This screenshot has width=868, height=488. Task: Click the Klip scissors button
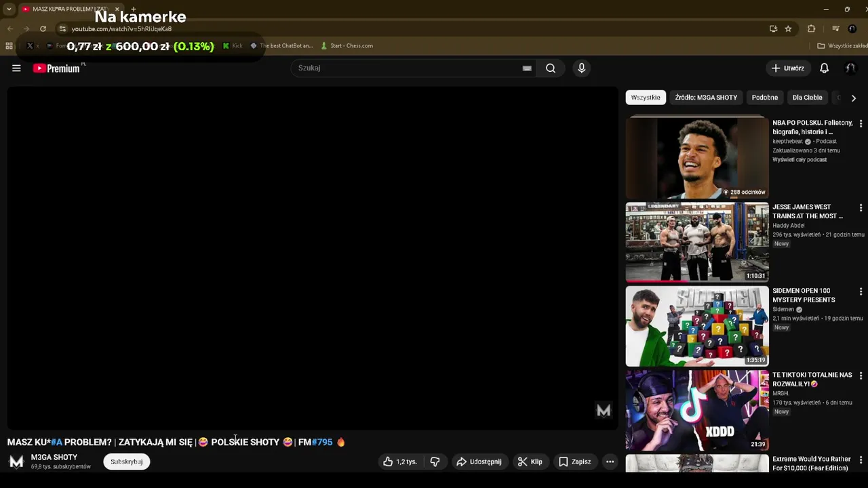coord(530,462)
